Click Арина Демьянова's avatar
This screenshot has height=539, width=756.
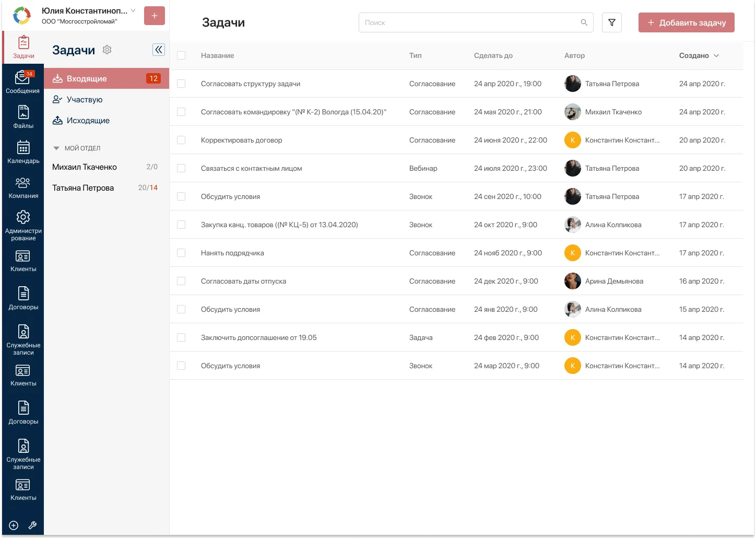coord(573,281)
